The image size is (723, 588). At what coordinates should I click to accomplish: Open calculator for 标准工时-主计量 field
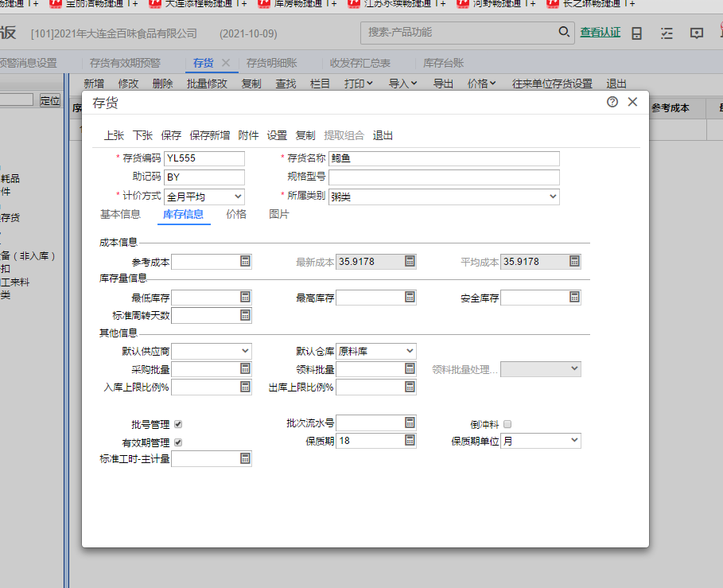[245, 458]
